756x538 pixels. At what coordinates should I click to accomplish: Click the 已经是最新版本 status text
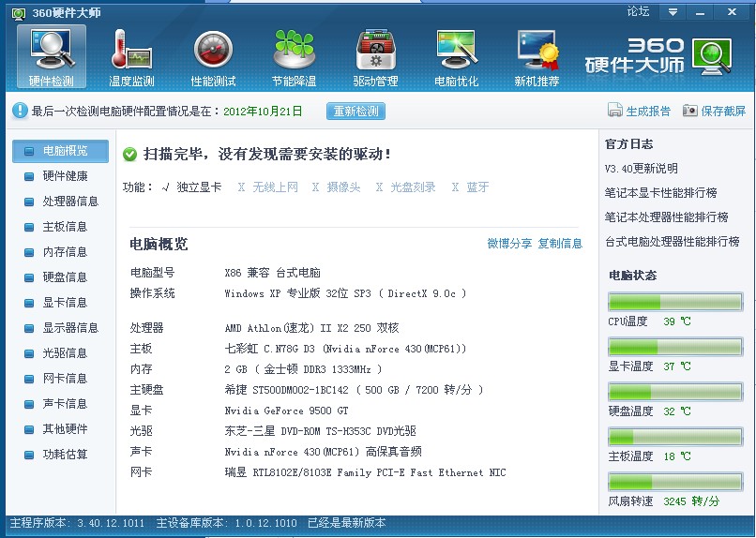(347, 523)
